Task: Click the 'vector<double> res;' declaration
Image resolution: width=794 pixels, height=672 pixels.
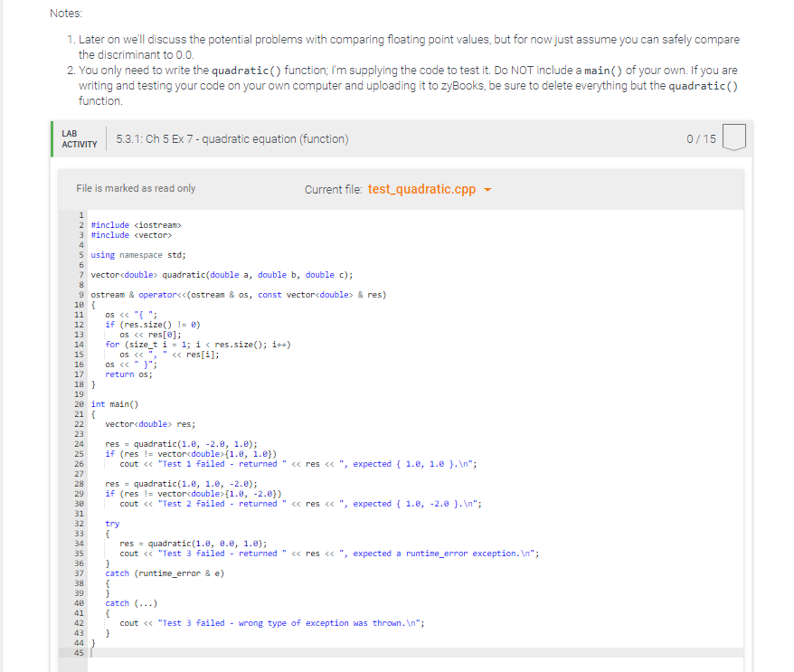Action: (x=150, y=424)
